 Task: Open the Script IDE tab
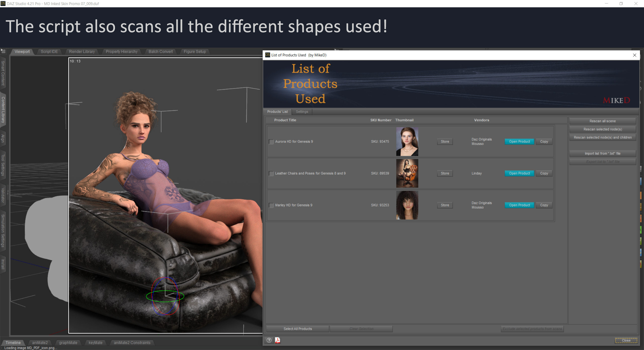click(x=49, y=52)
